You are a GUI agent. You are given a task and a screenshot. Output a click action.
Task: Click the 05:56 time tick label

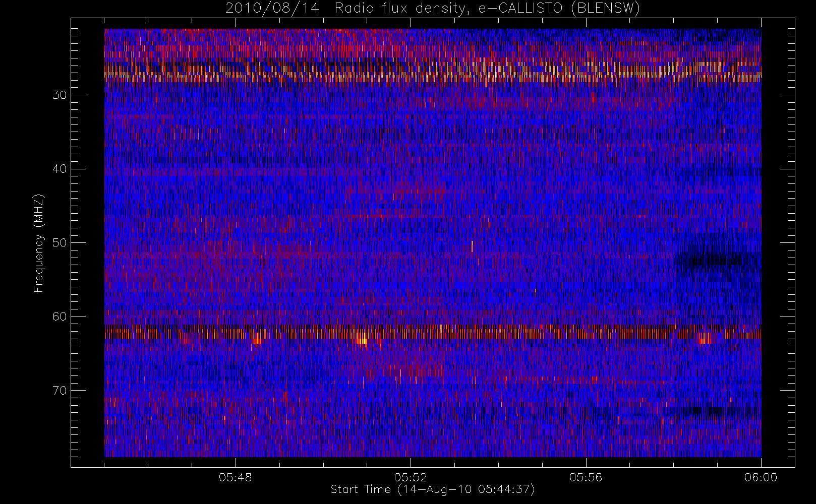[586, 477]
